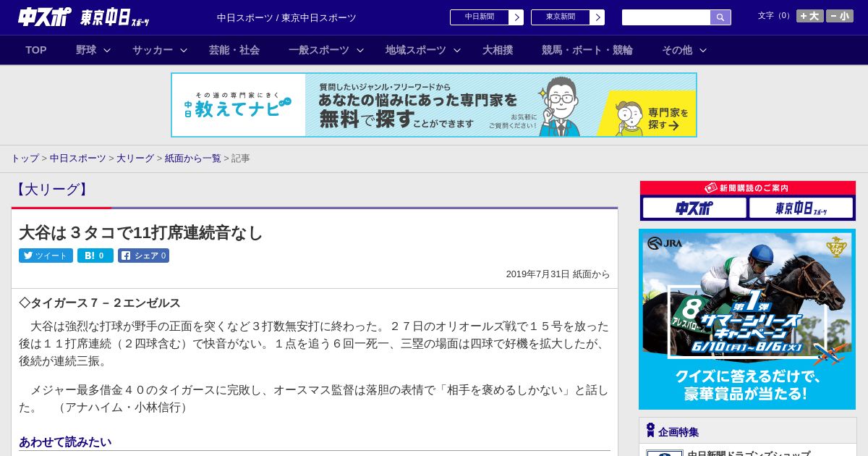Expand the chevron next to その他

[x=703, y=50]
